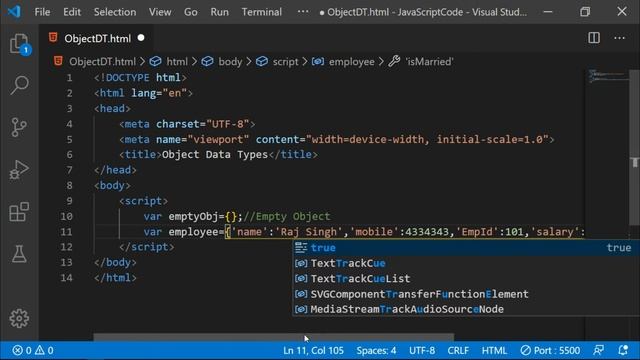Split the editor to the right
The image size is (640, 360).
594,38
